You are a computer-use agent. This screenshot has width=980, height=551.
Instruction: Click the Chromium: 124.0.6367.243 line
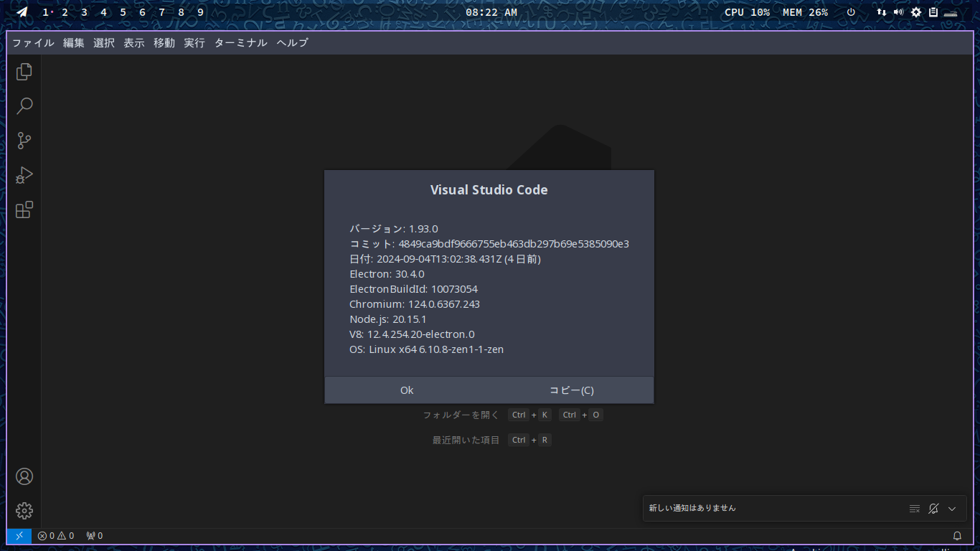click(415, 304)
